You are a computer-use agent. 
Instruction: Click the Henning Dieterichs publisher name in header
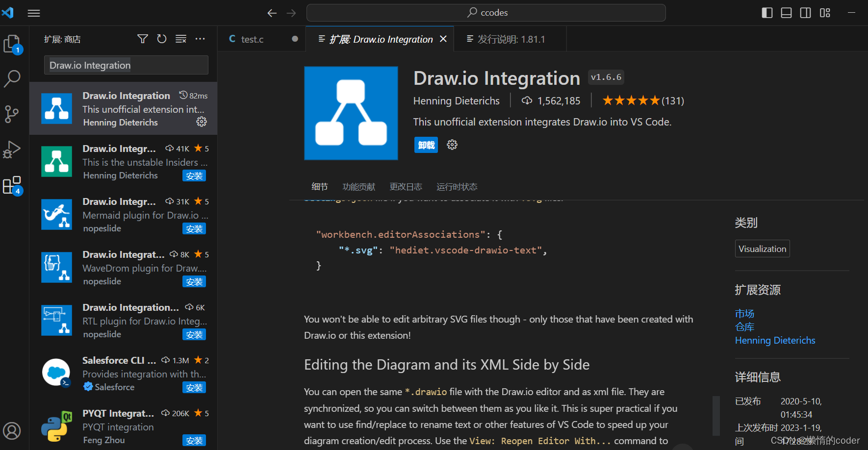456,100
